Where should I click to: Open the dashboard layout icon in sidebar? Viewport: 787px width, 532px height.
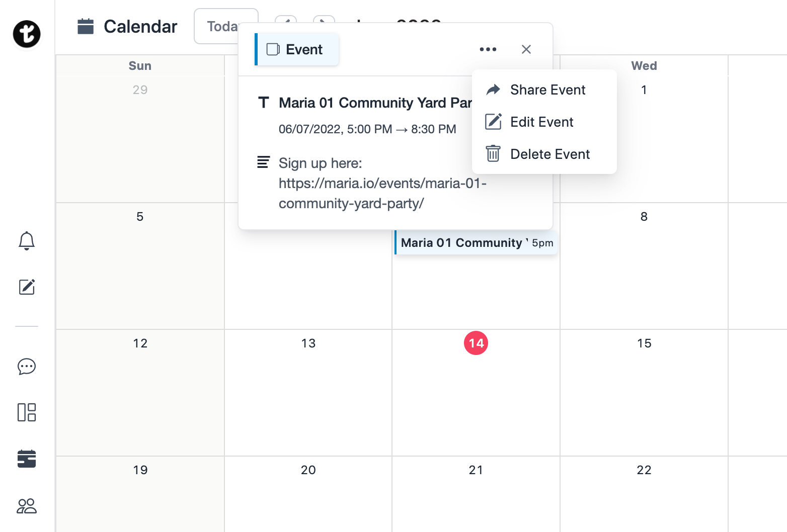(x=27, y=412)
